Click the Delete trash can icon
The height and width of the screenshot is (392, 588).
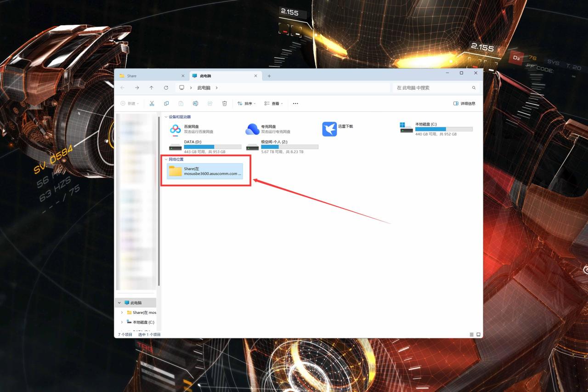pyautogui.click(x=225, y=103)
